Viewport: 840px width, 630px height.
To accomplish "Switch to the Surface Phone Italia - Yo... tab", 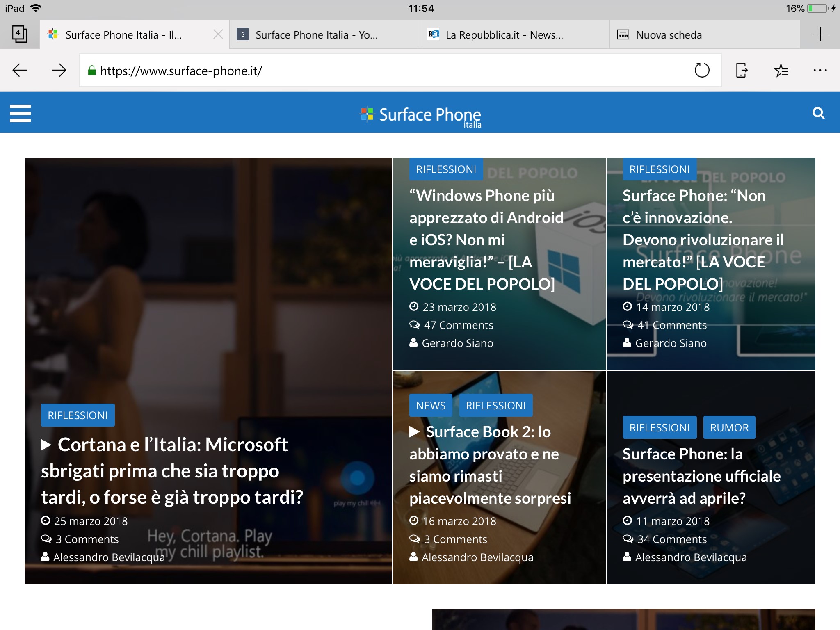I will pyautogui.click(x=324, y=35).
